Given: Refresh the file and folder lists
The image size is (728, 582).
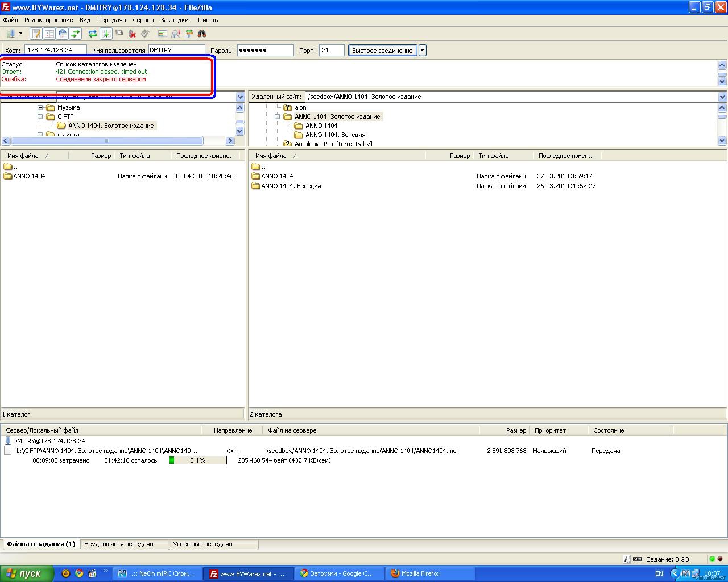Looking at the screenshot, I should [93, 34].
